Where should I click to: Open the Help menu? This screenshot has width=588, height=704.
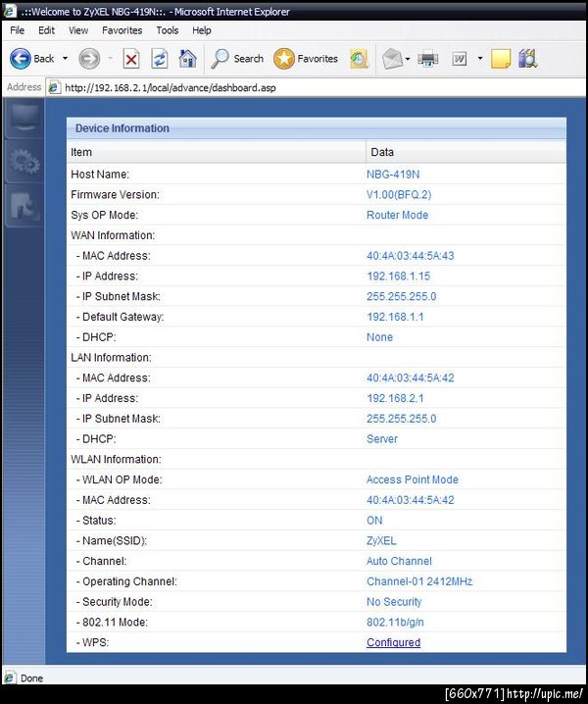[x=202, y=30]
